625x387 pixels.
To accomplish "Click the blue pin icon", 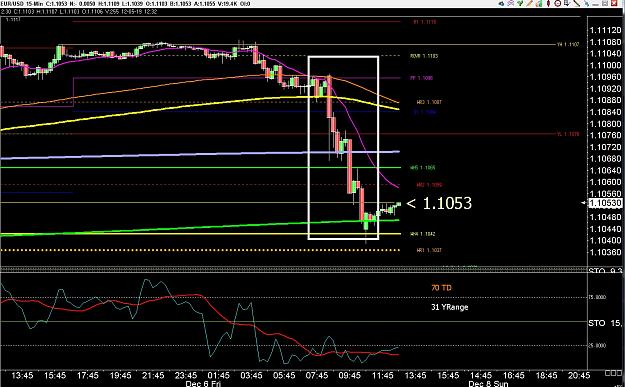I will (587, 4).
